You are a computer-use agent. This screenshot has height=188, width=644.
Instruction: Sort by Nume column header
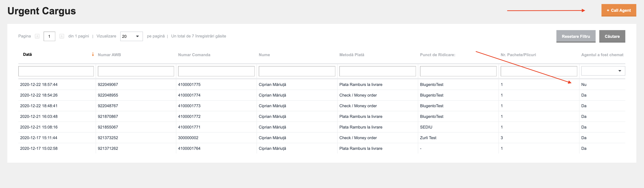(264, 55)
